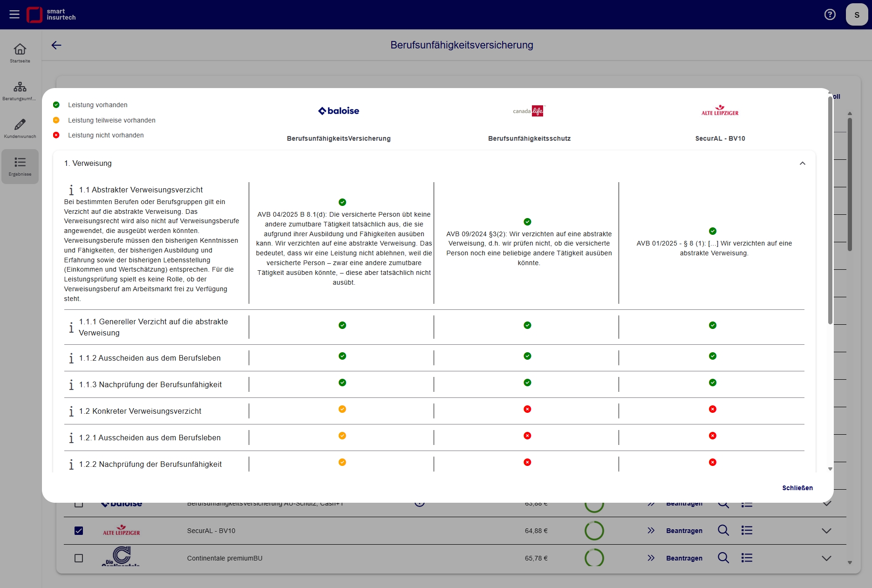Click the comparison dialog's vertical scrollbar
The width and height of the screenshot is (872, 588).
[830, 210]
